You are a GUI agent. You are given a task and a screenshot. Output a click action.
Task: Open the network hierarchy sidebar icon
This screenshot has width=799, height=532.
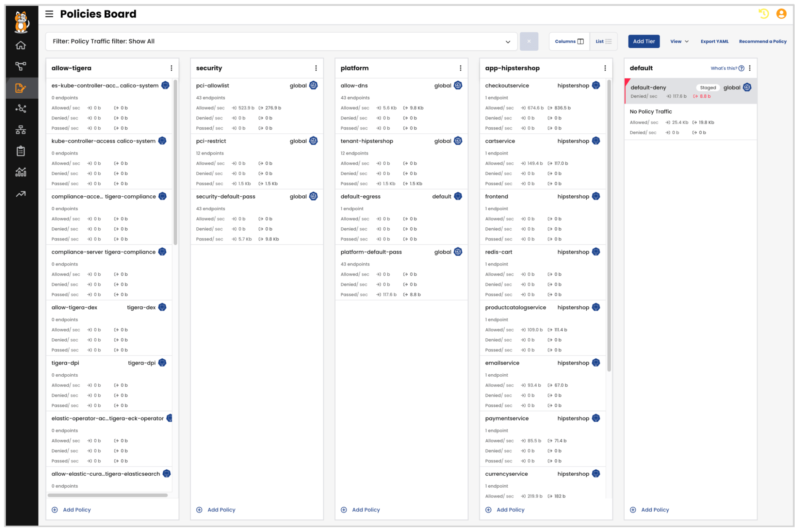point(21,130)
